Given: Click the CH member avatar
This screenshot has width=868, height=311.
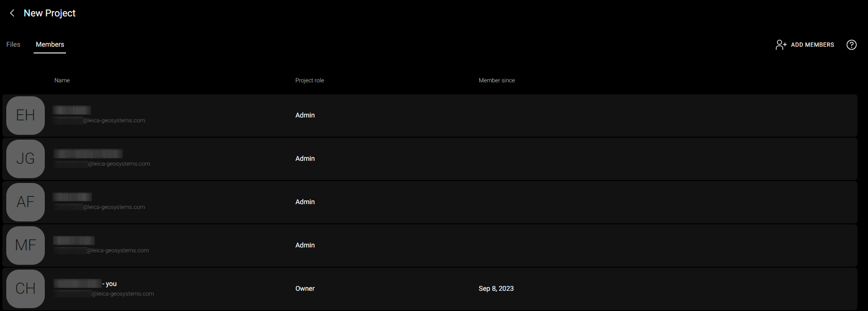Looking at the screenshot, I should tap(26, 289).
